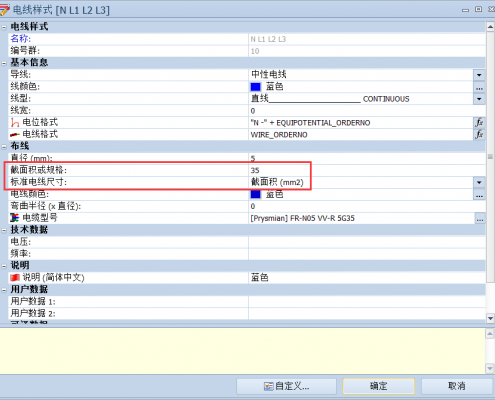The image size is (495, 400).
Task: Open the 导线 dropdown arrow
Action: [479, 75]
